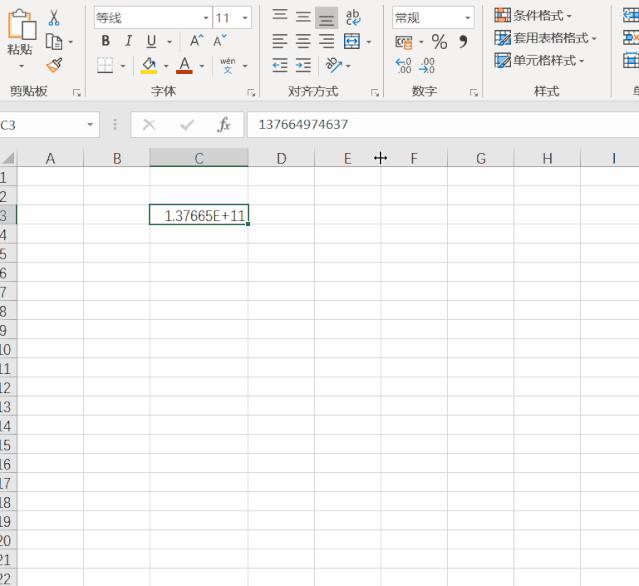Screen dimensions: 639x586
Task: Toggle Wrap Text icon
Action: coord(353,17)
